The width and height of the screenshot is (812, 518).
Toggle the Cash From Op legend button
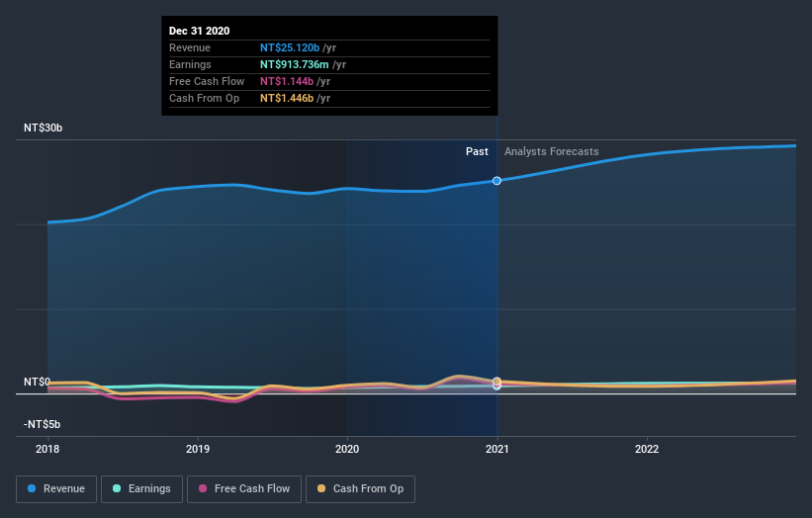point(360,489)
